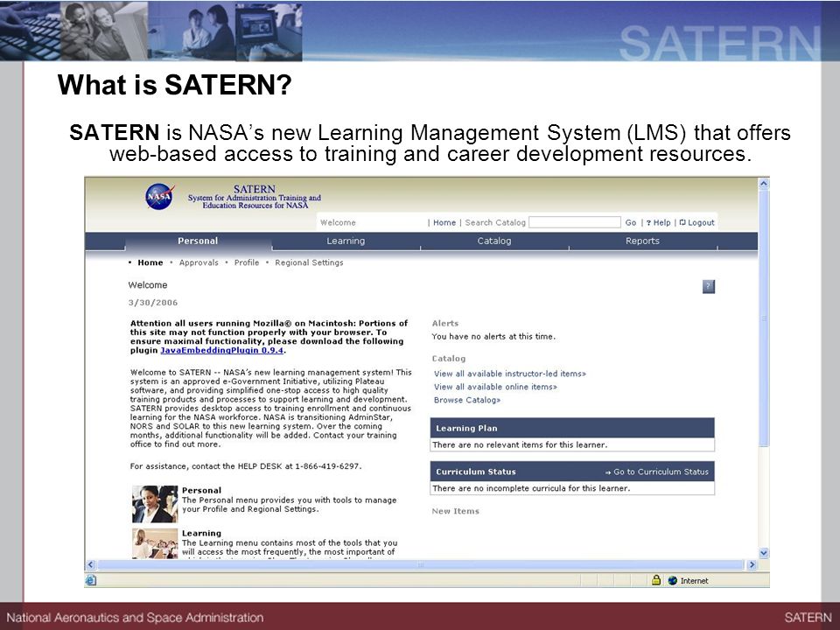Click the Home link in top bar
The width and height of the screenshot is (840, 630).
(x=444, y=222)
